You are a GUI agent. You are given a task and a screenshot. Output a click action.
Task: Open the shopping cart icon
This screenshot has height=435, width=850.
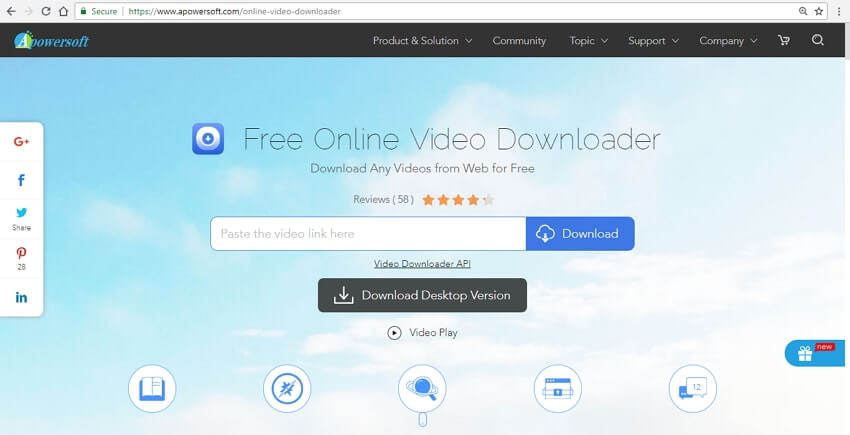pyautogui.click(x=784, y=40)
